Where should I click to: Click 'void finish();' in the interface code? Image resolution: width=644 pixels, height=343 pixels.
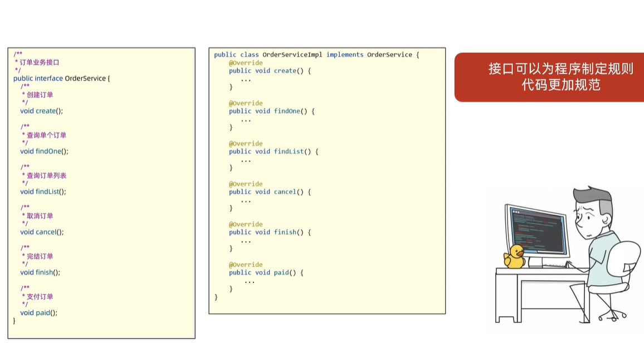(x=40, y=272)
